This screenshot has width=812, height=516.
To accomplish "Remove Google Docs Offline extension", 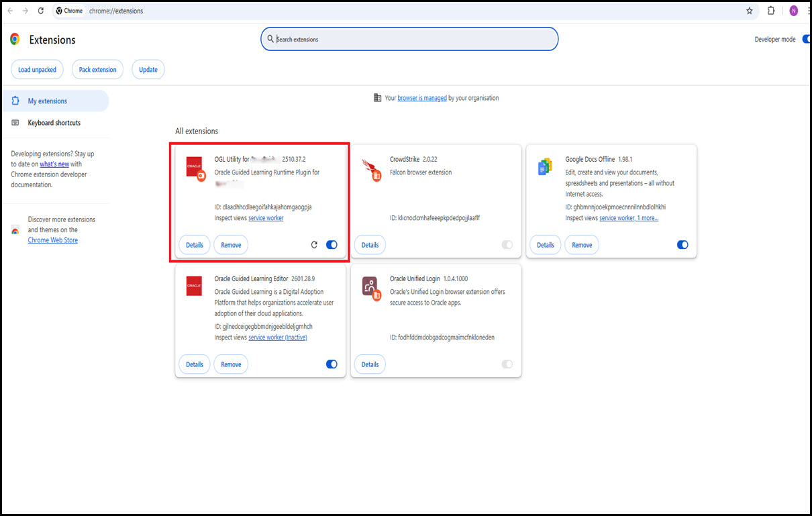I will coord(582,245).
